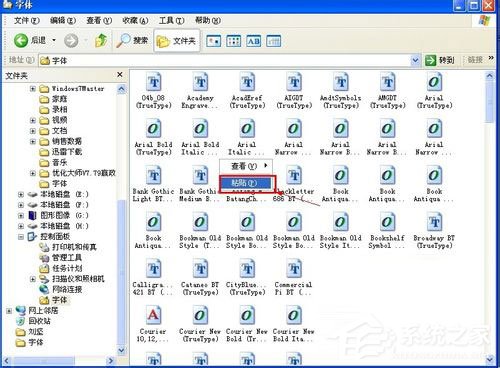500x368 pixels.
Task: Expand the 视频 folder node
Action: [33, 120]
